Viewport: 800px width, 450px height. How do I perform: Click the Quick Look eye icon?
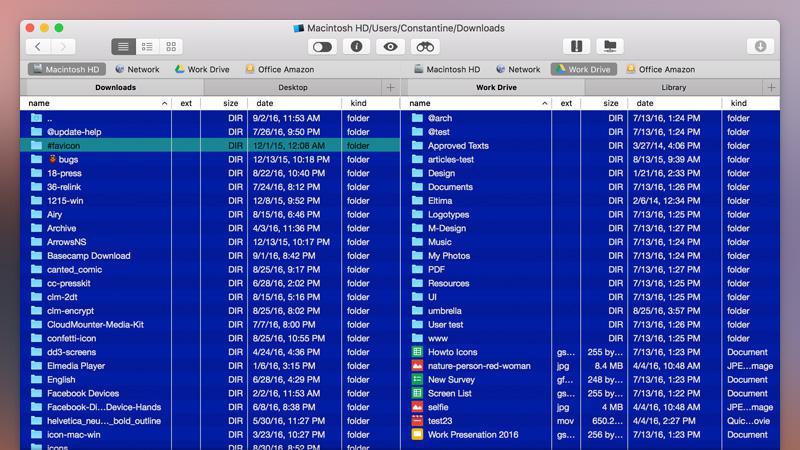(x=390, y=46)
